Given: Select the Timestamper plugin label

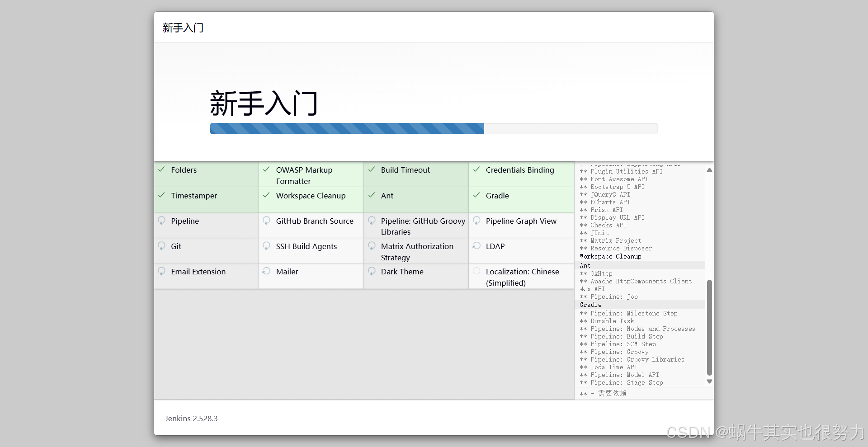Looking at the screenshot, I should click(x=194, y=196).
